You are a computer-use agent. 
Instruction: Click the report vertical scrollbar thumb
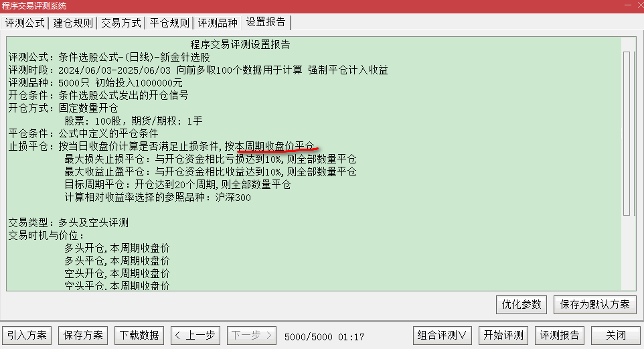point(627,133)
